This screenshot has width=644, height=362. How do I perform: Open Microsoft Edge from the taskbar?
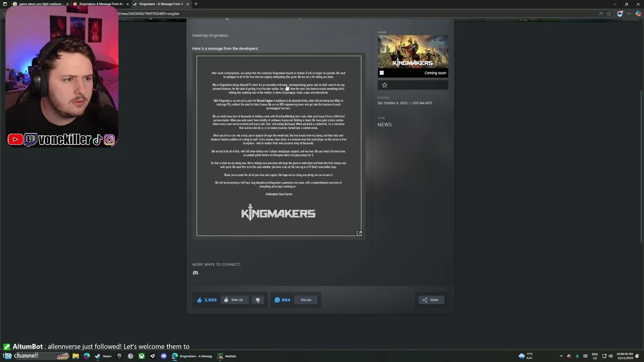click(x=87, y=356)
